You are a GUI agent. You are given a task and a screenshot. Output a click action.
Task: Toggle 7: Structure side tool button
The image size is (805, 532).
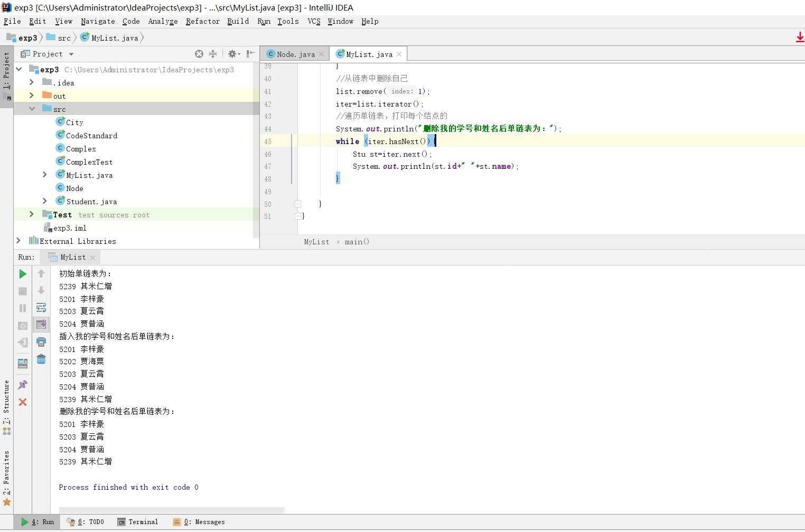(x=6, y=406)
